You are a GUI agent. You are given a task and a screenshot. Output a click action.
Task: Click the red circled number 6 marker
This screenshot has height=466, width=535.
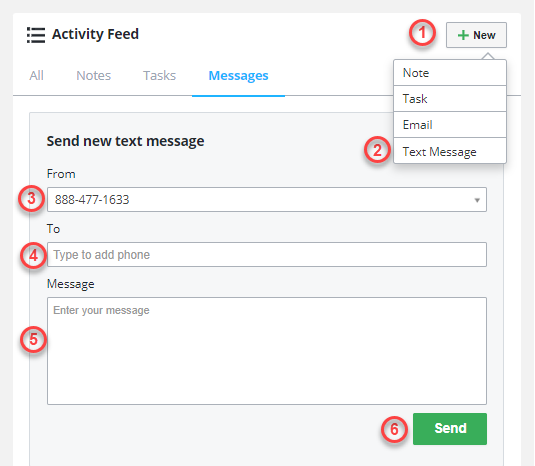[x=394, y=429]
